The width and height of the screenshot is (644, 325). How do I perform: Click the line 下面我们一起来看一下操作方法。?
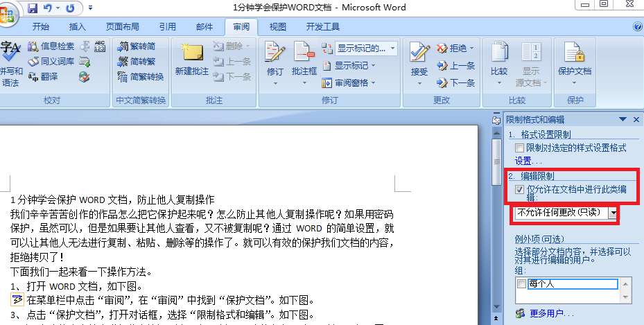pyautogui.click(x=81, y=272)
